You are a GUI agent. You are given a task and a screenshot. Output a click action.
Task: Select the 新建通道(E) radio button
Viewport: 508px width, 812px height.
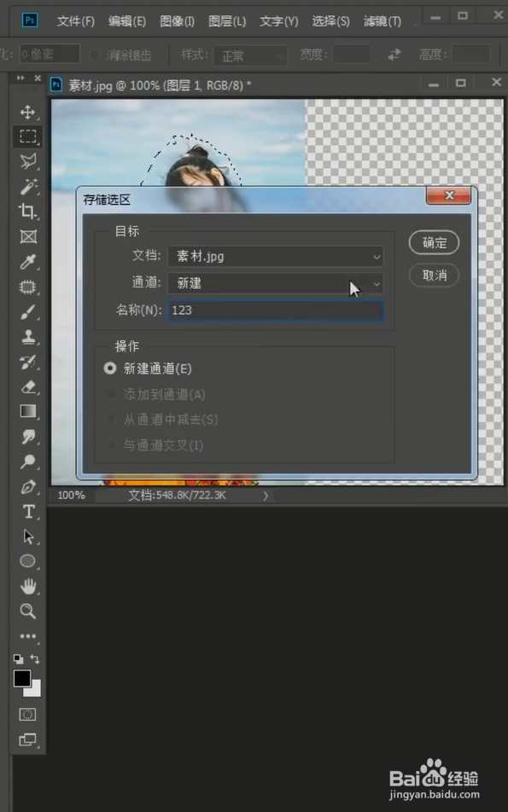point(110,368)
